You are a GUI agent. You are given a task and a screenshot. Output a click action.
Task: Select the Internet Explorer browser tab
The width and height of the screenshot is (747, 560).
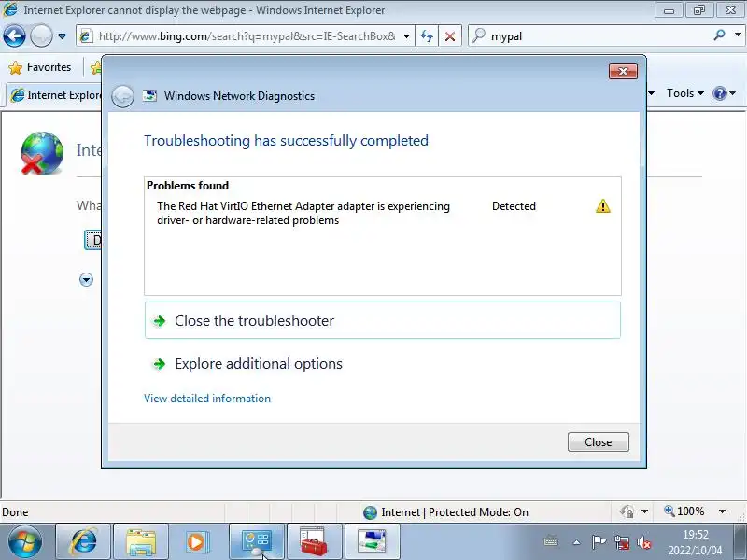pos(55,95)
